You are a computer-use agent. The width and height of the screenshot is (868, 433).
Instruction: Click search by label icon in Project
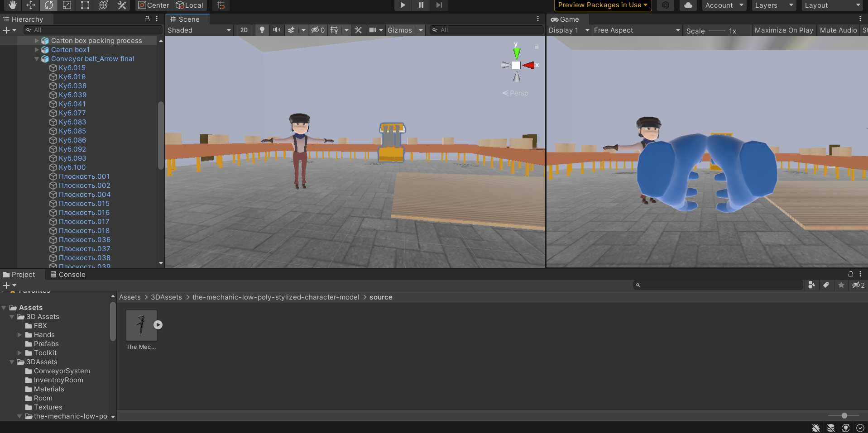(x=826, y=285)
